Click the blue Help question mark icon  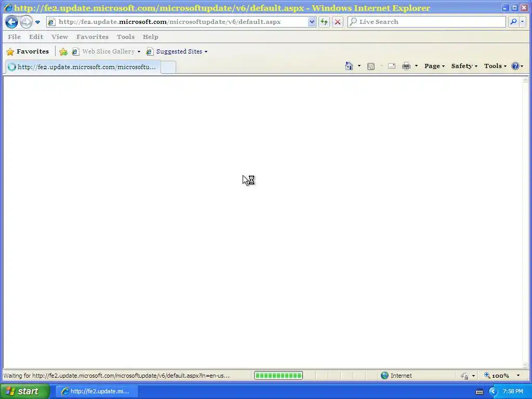tap(515, 66)
